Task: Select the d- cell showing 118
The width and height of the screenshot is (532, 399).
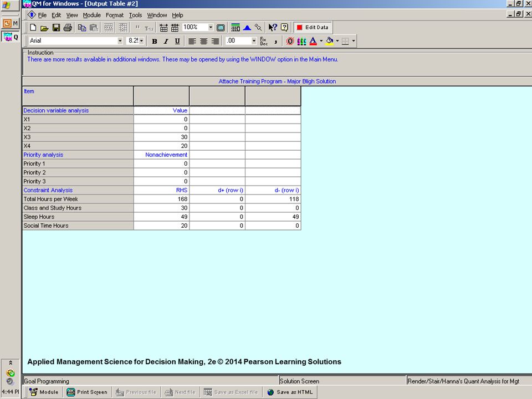Action: (273, 199)
